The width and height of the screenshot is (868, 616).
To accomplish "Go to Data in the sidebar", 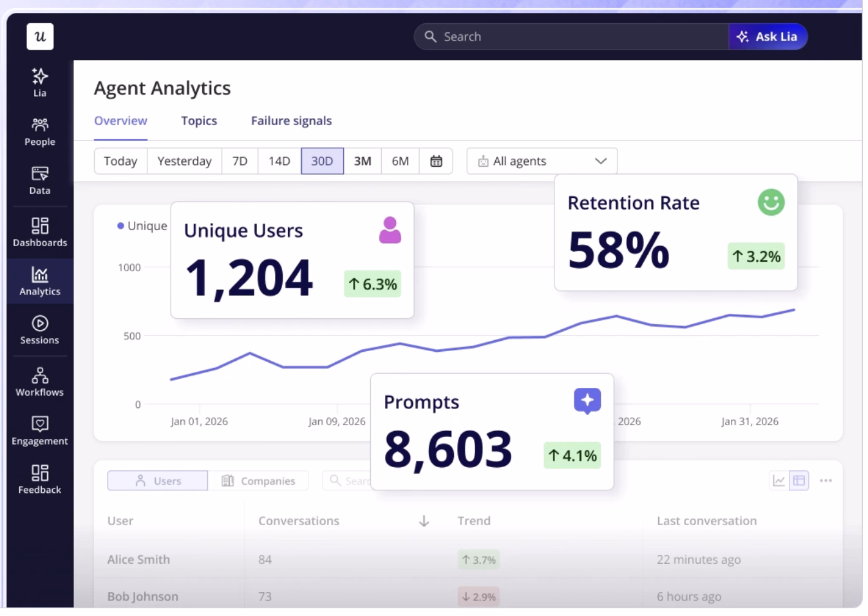I will (40, 180).
